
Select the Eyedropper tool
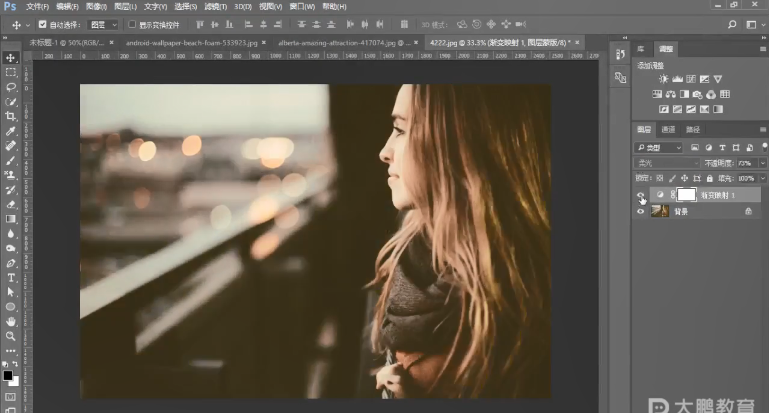[11, 131]
